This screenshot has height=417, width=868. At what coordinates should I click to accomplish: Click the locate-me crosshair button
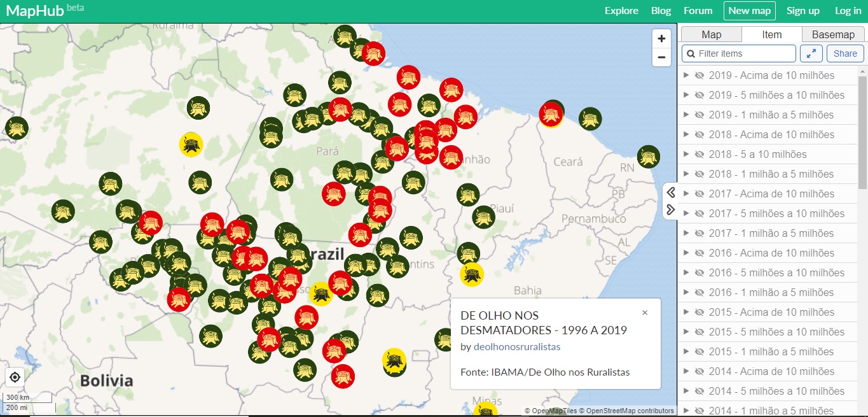tap(15, 377)
